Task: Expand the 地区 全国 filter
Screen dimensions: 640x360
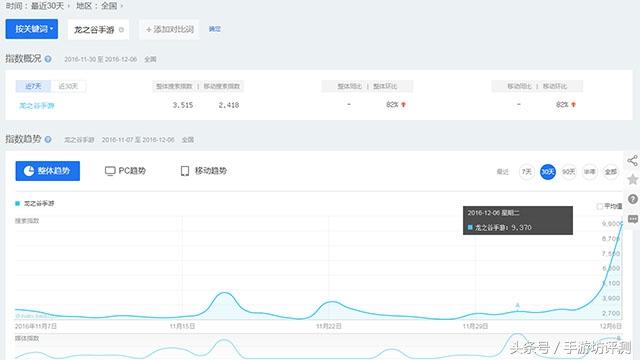Action: click(x=100, y=6)
